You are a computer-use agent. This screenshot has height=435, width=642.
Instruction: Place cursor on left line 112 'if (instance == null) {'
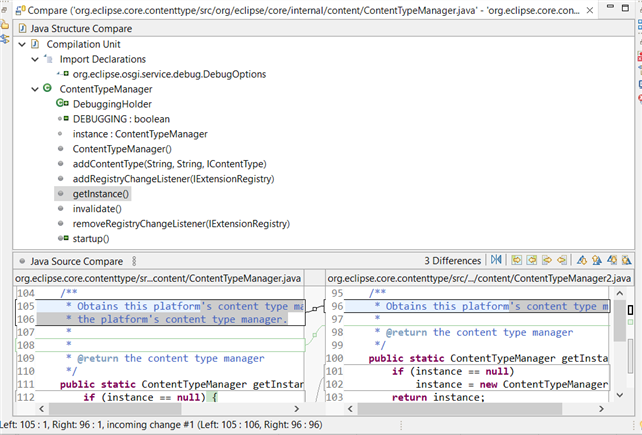click(x=150, y=397)
